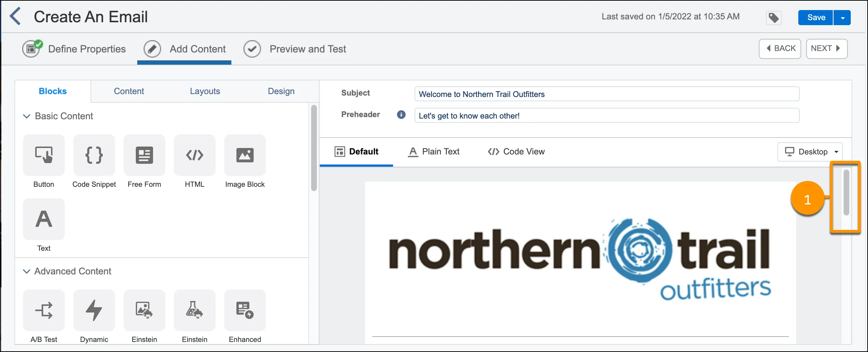This screenshot has height=352, width=868.
Task: Click the Preheader info icon
Action: coord(401,115)
